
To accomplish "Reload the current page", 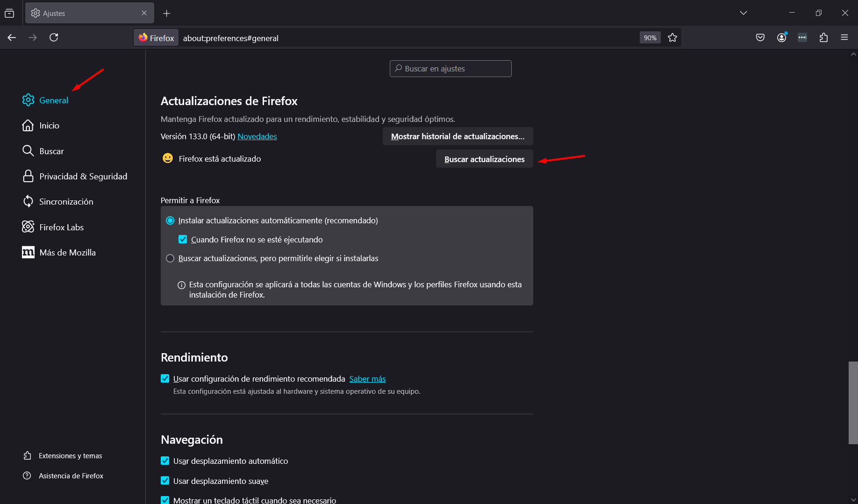I will (54, 37).
